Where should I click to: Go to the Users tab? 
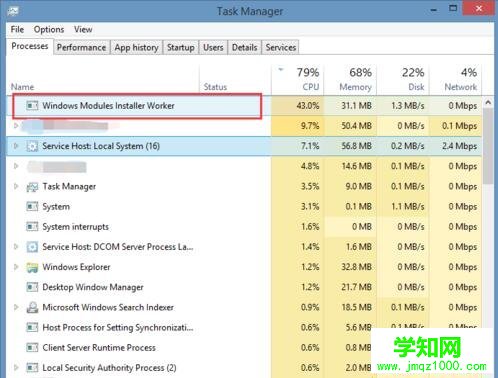pos(213,47)
